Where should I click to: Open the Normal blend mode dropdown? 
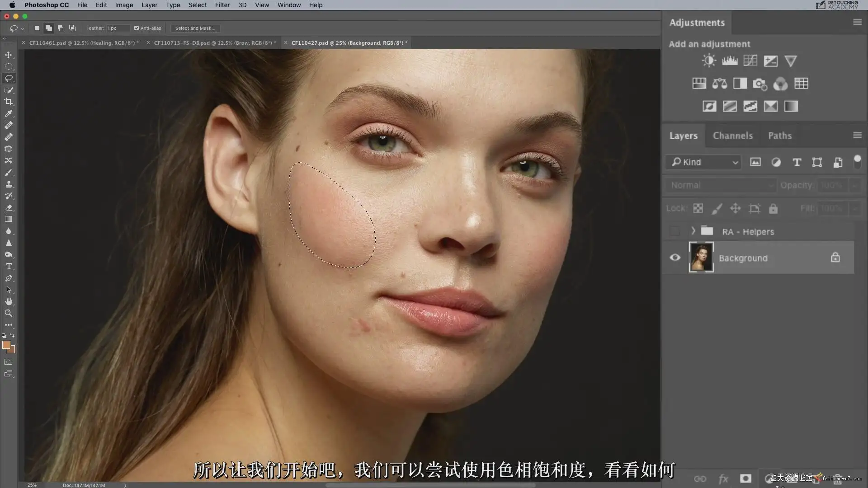[720, 185]
